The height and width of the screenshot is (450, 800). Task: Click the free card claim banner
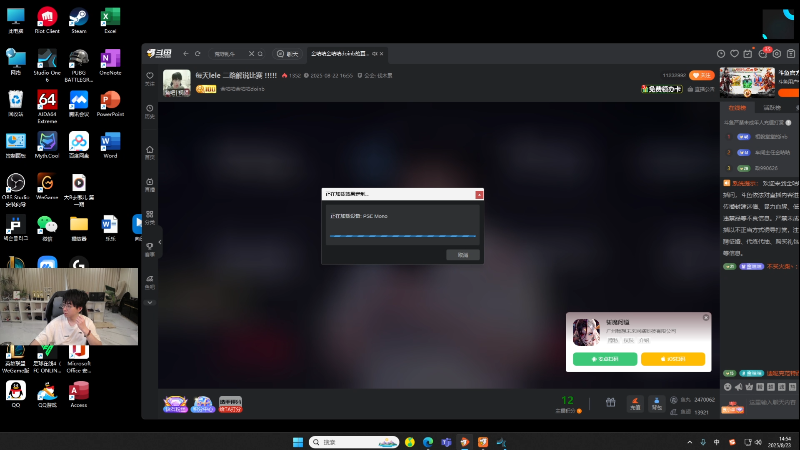[662, 89]
